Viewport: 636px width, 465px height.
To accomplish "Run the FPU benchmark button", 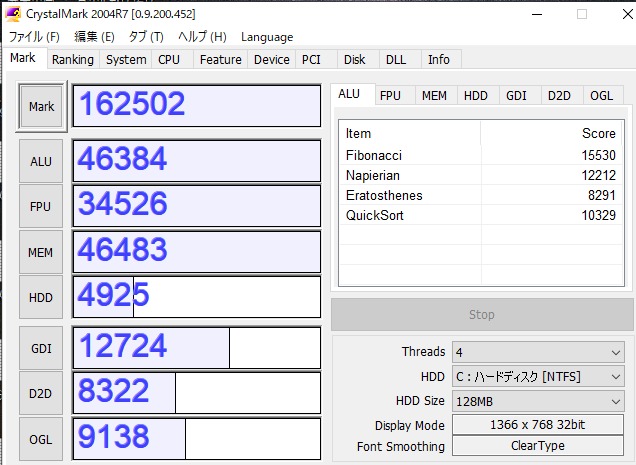I will click(x=41, y=207).
